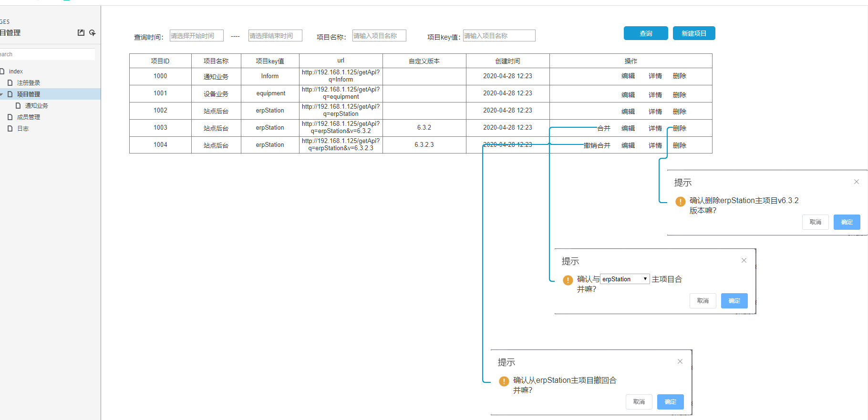This screenshot has width=868, height=420.
Task: Click 合并 for project 1003
Action: [x=604, y=128]
